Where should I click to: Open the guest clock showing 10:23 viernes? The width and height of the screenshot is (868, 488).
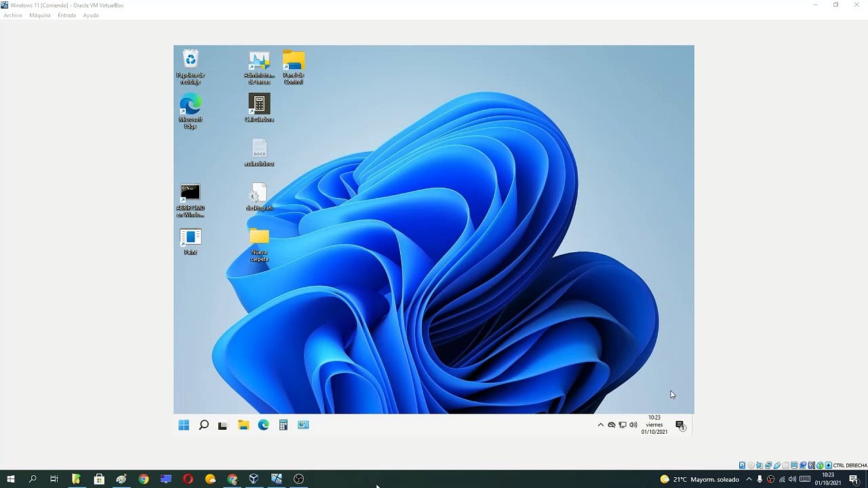coord(654,425)
